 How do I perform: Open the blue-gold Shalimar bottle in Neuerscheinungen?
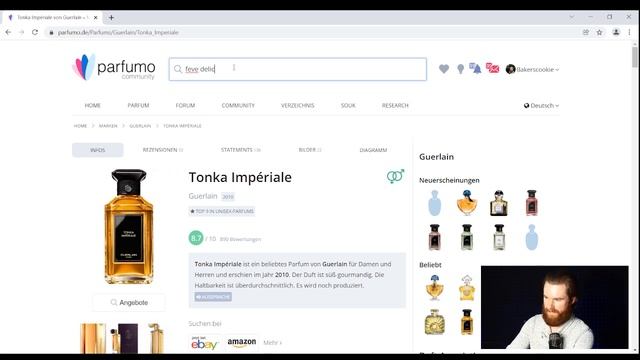tap(467, 202)
